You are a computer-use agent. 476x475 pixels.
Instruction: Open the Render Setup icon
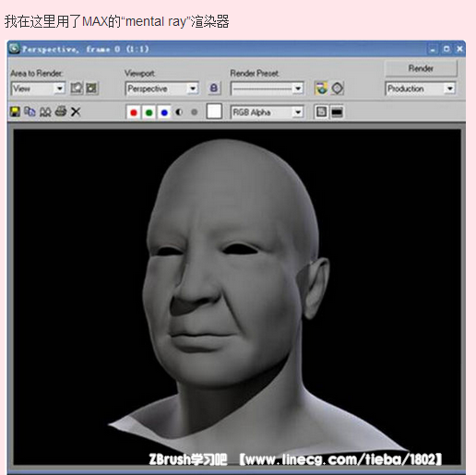321,89
